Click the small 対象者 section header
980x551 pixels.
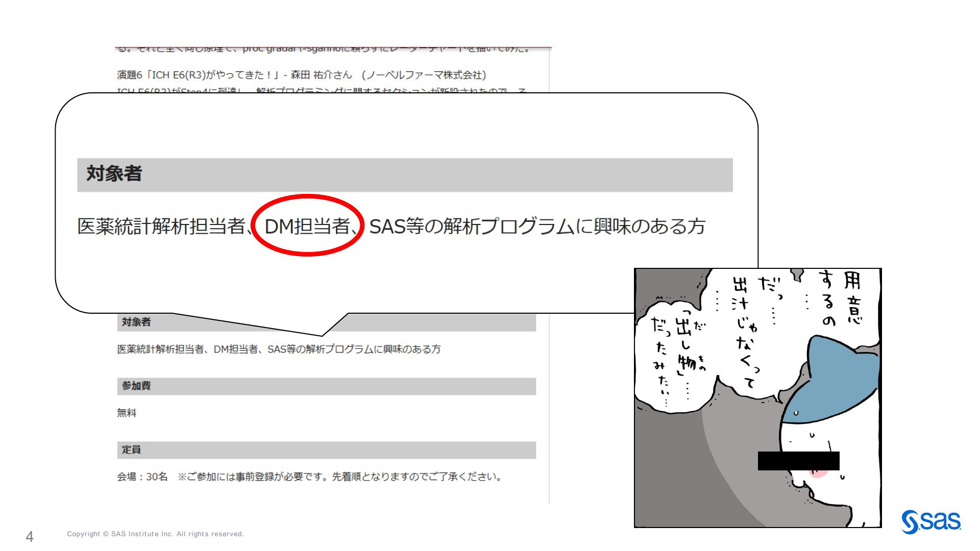(327, 322)
